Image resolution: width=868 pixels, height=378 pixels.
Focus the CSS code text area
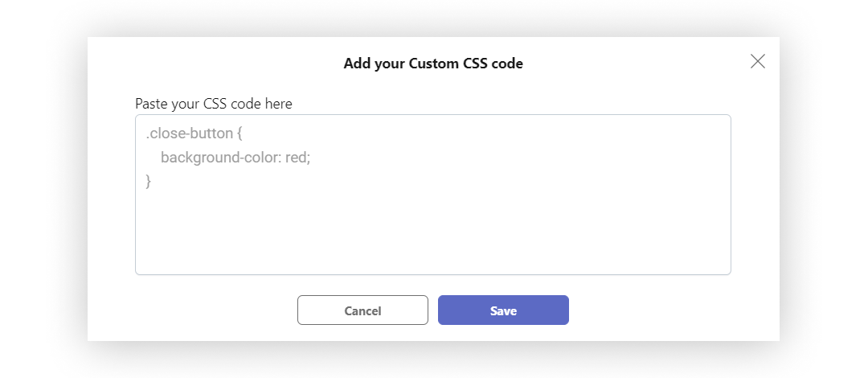(x=433, y=195)
